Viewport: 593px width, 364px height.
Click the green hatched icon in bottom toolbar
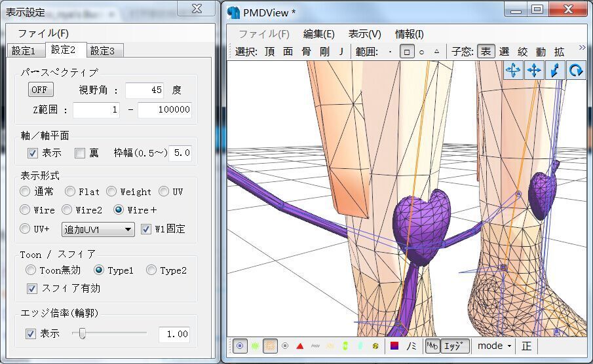point(254,346)
